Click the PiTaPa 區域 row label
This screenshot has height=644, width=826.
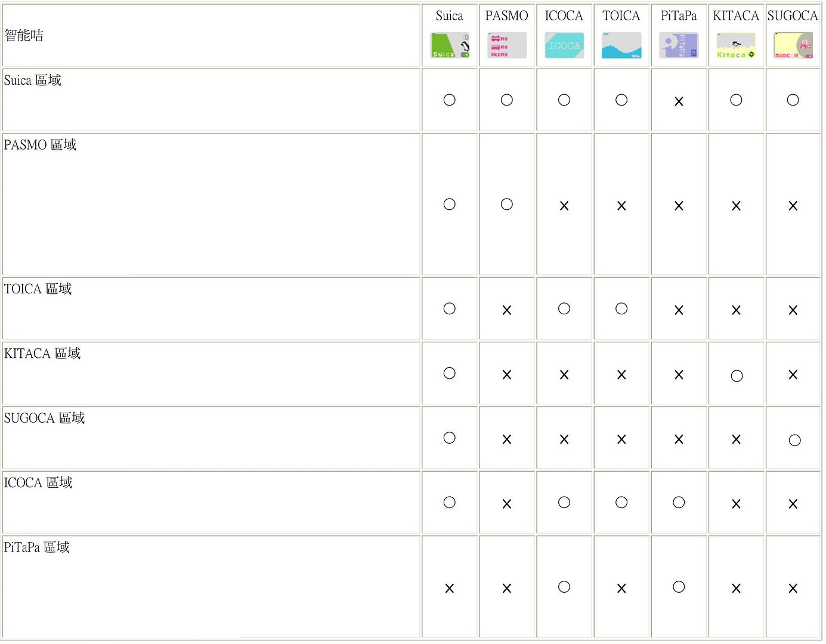(x=36, y=547)
